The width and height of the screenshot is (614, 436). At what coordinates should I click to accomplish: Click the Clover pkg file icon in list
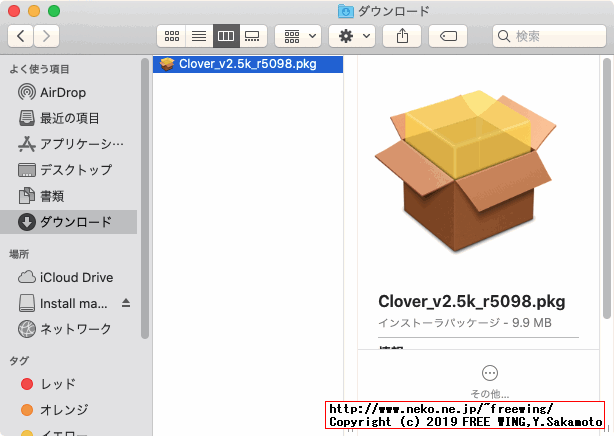coord(167,64)
